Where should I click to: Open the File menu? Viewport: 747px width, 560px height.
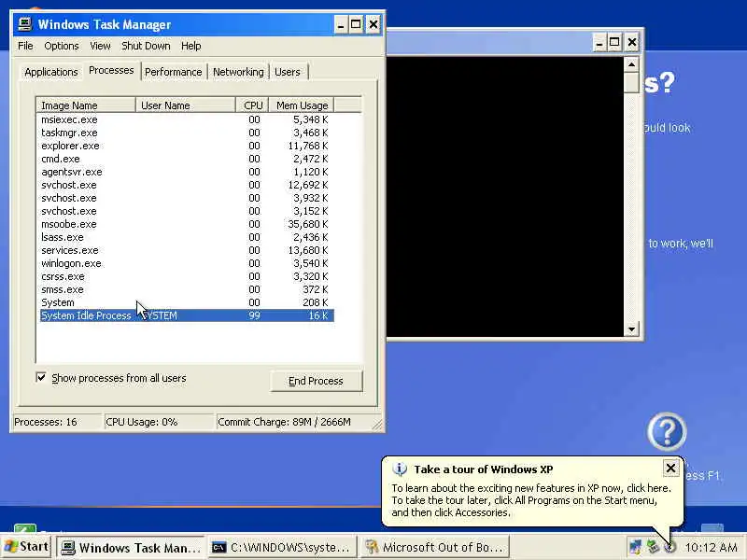pos(25,46)
